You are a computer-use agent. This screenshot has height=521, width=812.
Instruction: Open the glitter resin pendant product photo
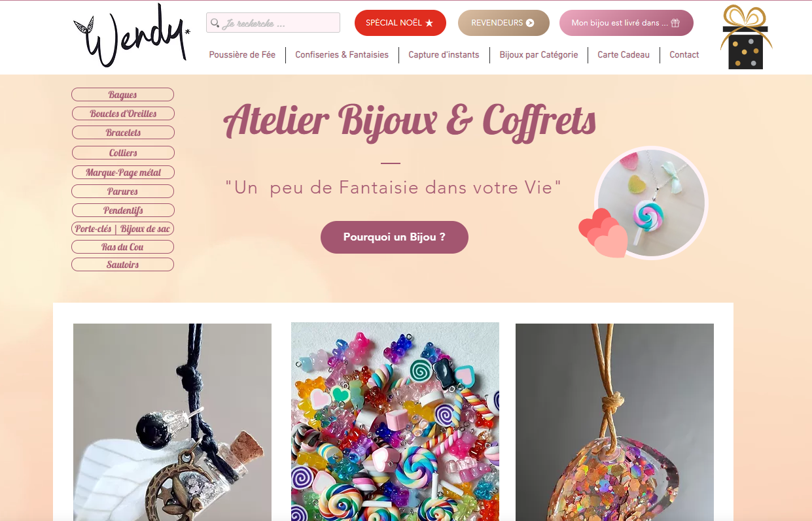(x=614, y=422)
